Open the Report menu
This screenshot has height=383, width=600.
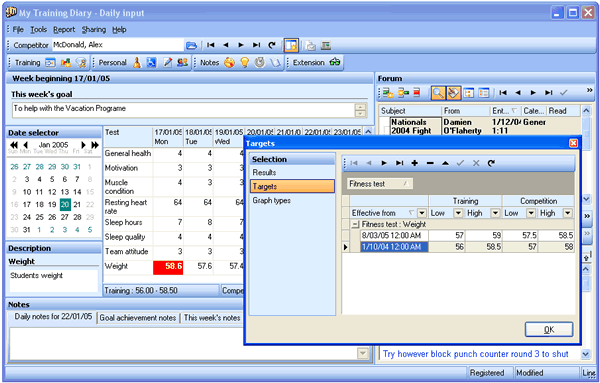64,30
